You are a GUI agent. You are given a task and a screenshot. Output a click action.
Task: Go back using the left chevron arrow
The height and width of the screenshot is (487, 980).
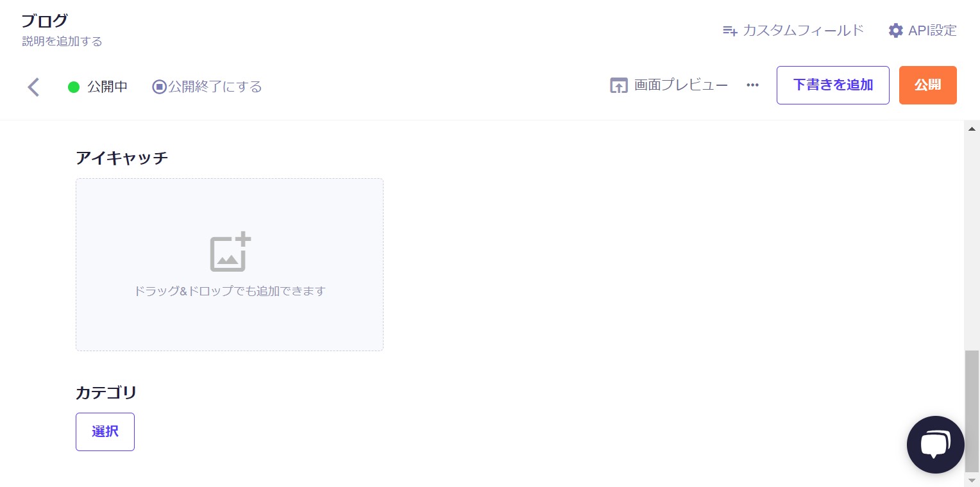pos(33,87)
